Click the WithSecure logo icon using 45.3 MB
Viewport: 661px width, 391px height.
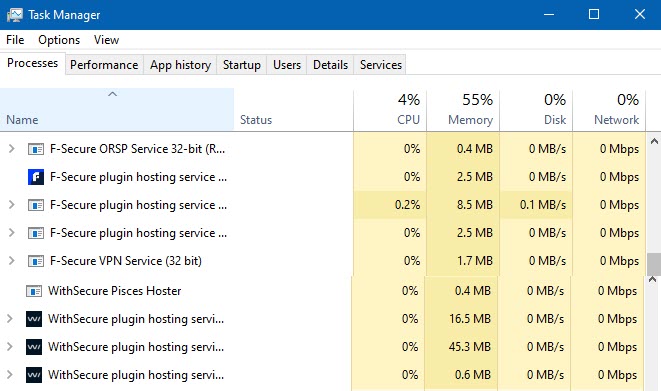pos(34,347)
